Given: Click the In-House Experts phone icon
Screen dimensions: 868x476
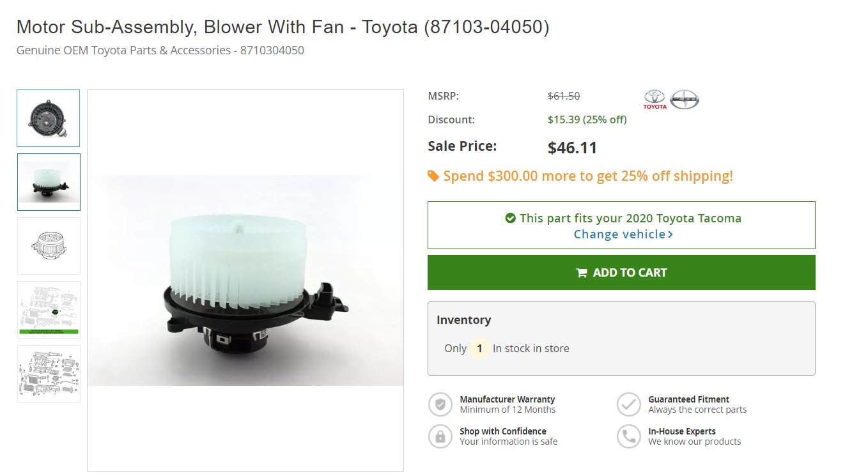Looking at the screenshot, I should click(628, 436).
